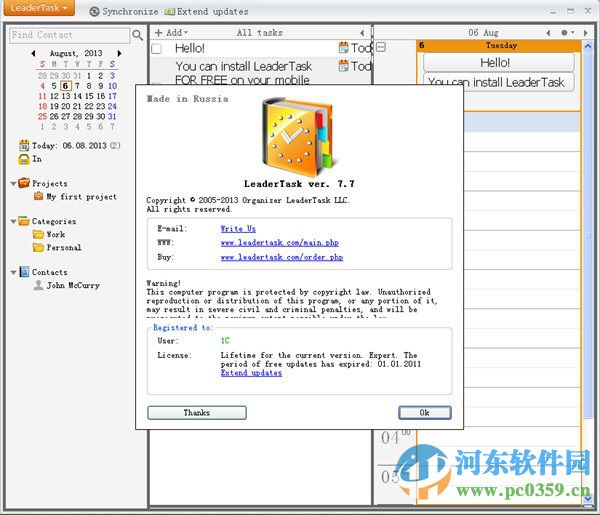Collapse calendar all-day section minus box
600x515 pixels.
381,47
